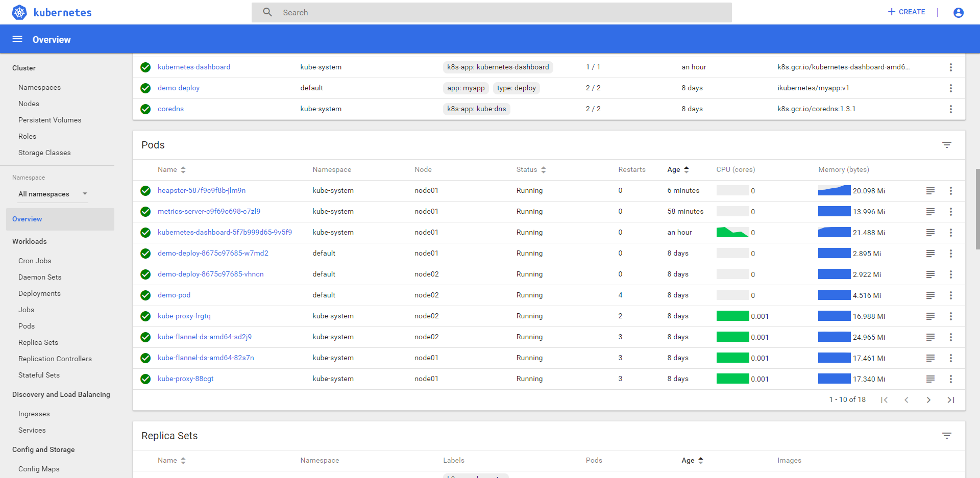This screenshot has height=478, width=980.
Task: Click the CREATE button
Action: (906, 12)
